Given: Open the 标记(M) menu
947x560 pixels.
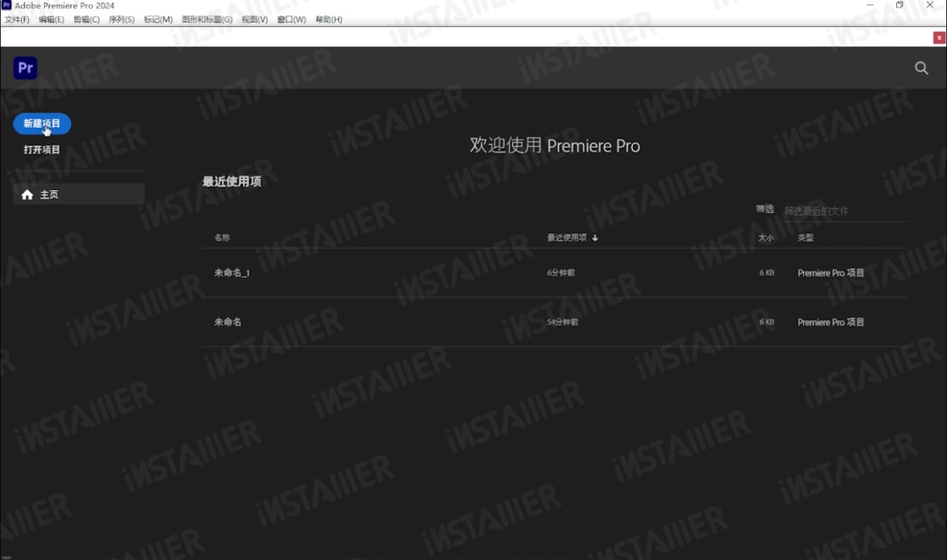Looking at the screenshot, I should pyautogui.click(x=158, y=19).
